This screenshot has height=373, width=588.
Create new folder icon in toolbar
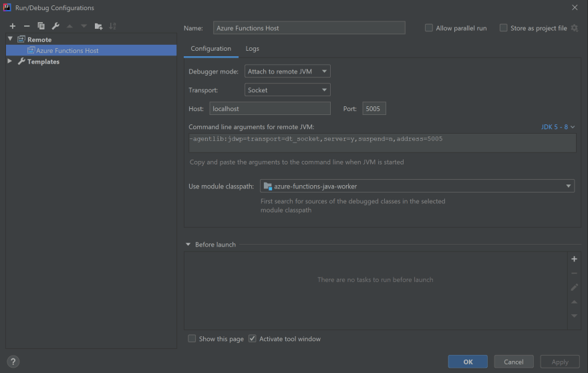click(x=98, y=26)
